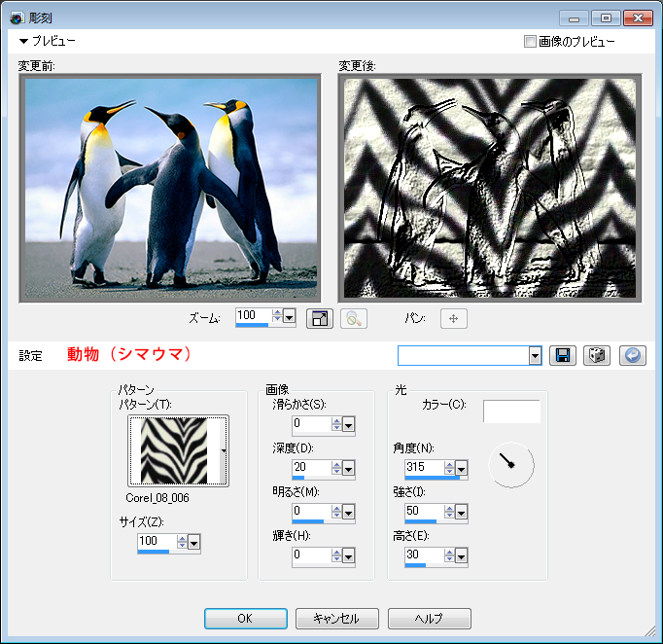Click the light カラー swatch
Screen dimensions: 663x644
(511, 411)
